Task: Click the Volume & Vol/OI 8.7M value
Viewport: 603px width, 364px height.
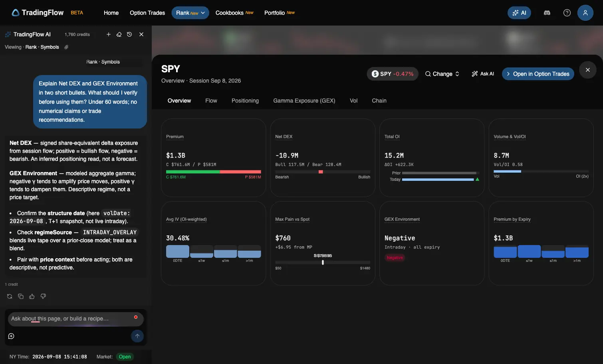Action: pyautogui.click(x=501, y=155)
